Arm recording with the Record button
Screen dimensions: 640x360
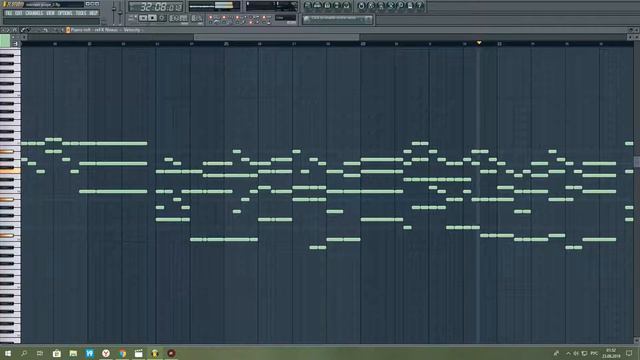point(162,18)
